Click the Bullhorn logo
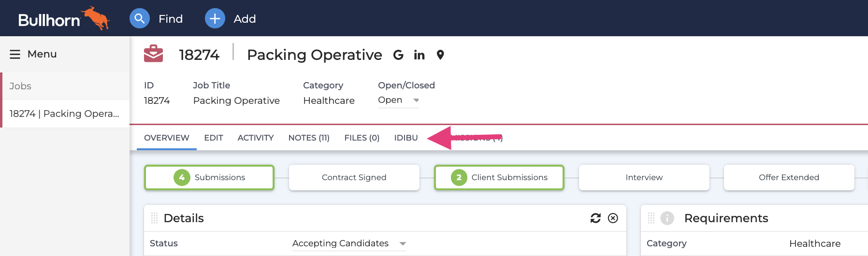The height and width of the screenshot is (256, 868). point(63,19)
